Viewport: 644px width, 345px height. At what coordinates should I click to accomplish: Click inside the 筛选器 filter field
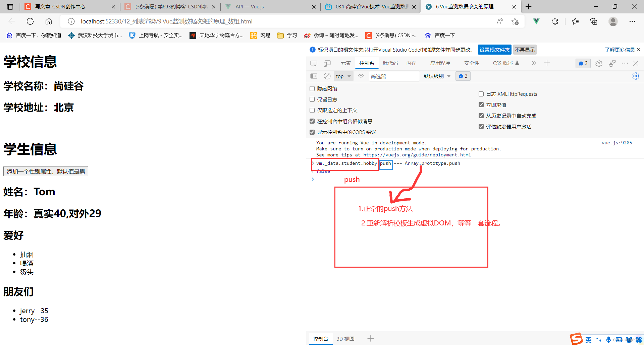click(394, 76)
